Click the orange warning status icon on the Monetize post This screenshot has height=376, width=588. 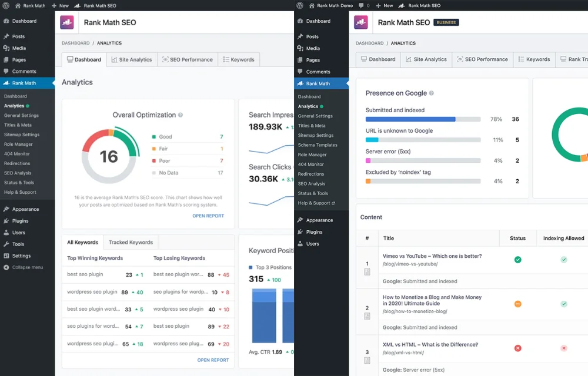click(518, 304)
